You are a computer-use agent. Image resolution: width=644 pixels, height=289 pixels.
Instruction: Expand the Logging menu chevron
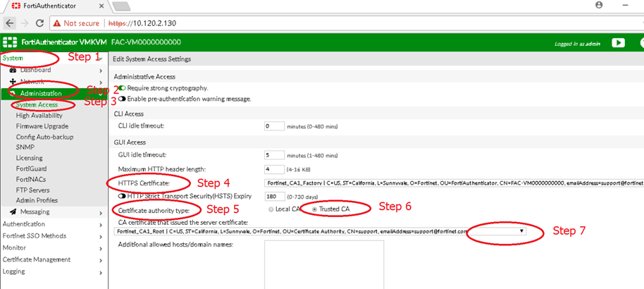[101, 272]
